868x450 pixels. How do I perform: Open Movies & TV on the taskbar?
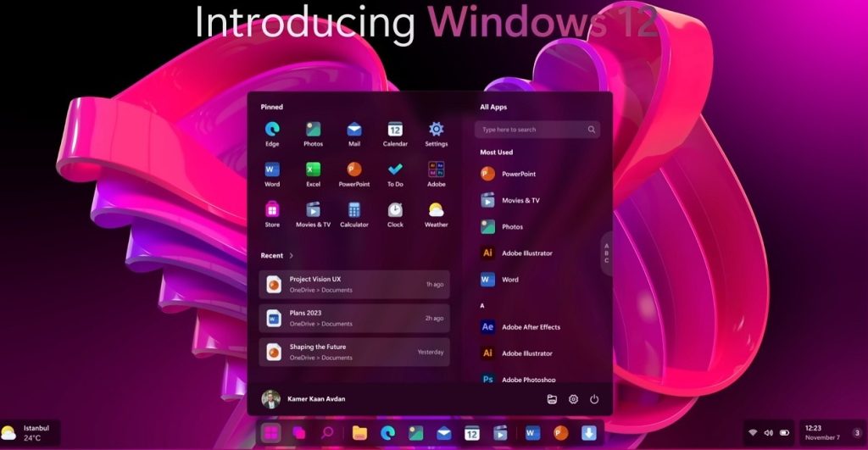click(500, 433)
